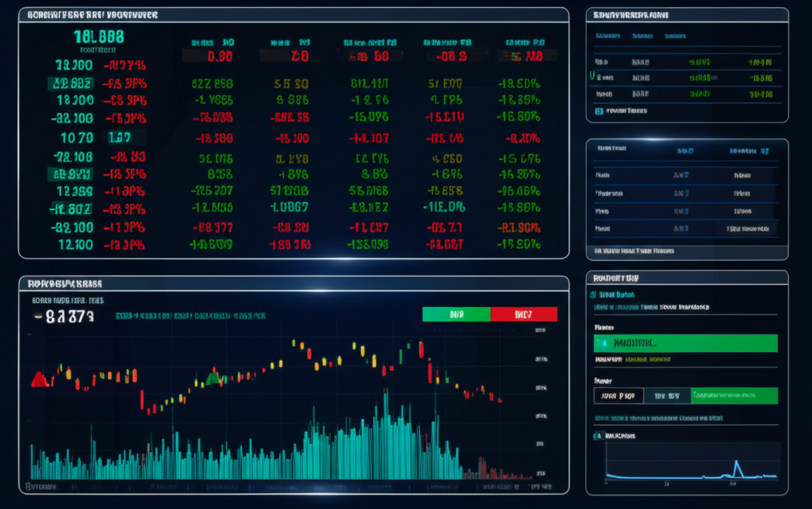This screenshot has width=812, height=509.
Task: Click the small icon left of the chart price
Action: pos(38,316)
